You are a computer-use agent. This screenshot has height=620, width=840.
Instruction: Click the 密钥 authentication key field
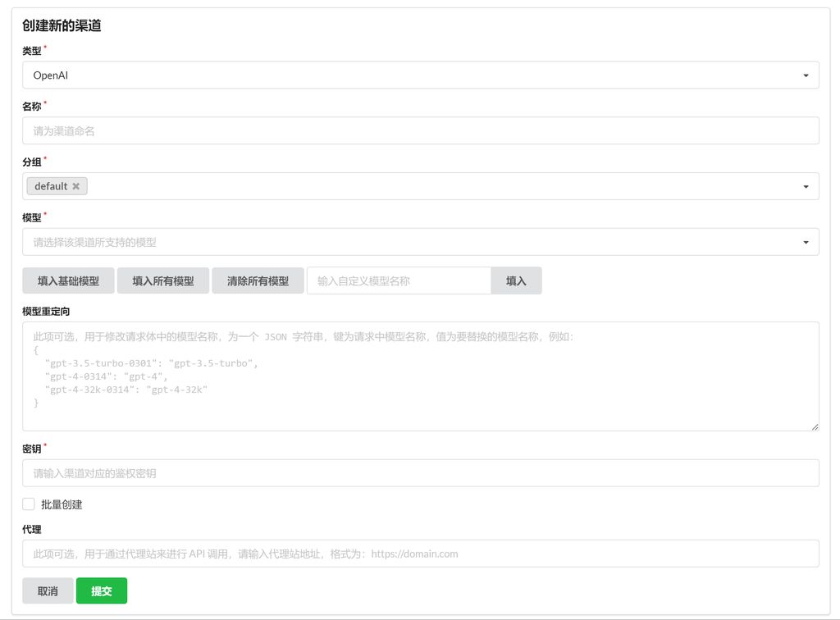(420, 473)
